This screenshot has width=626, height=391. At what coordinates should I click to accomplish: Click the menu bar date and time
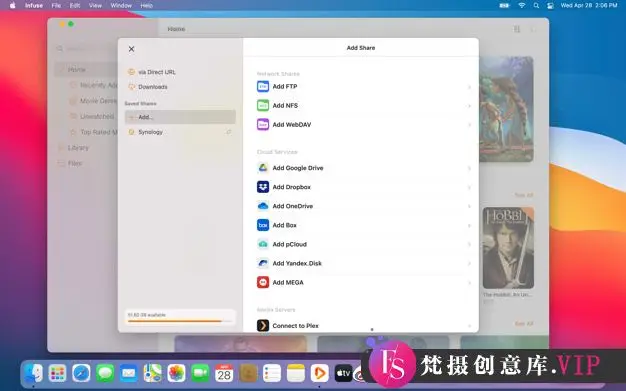(x=589, y=6)
